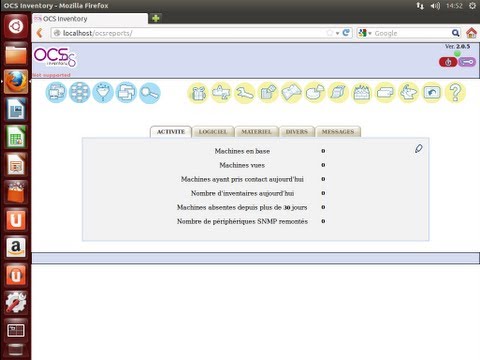Open the duplicates icon with overlapping windows

(126, 92)
